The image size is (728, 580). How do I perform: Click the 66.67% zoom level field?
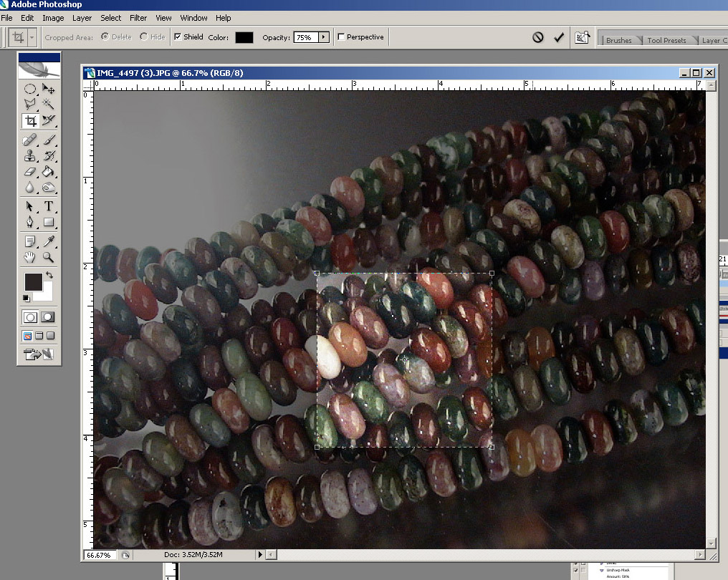click(101, 555)
